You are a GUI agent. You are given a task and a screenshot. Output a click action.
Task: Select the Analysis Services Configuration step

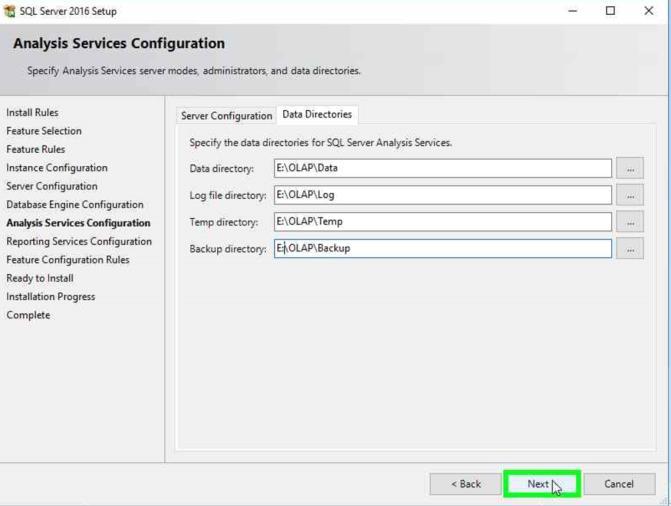coord(78,223)
